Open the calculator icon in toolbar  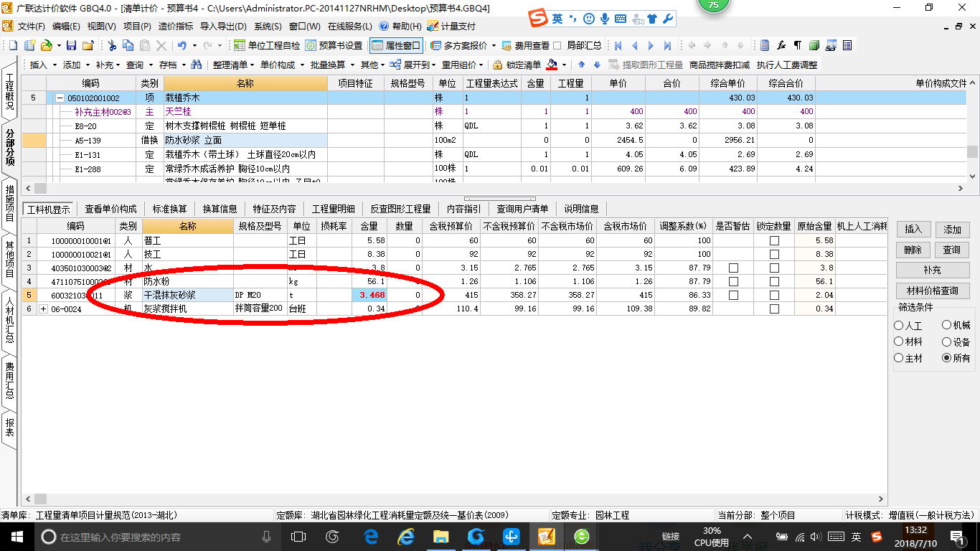[x=765, y=45]
